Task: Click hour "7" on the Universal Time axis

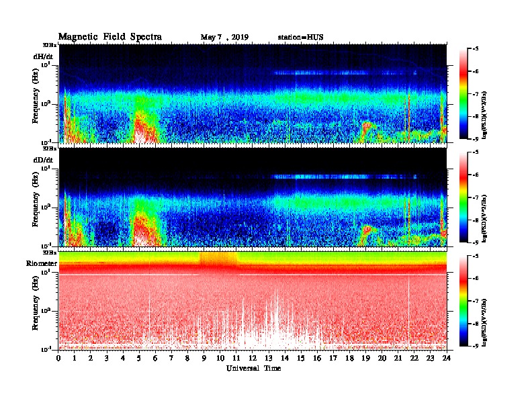Action: point(172,358)
